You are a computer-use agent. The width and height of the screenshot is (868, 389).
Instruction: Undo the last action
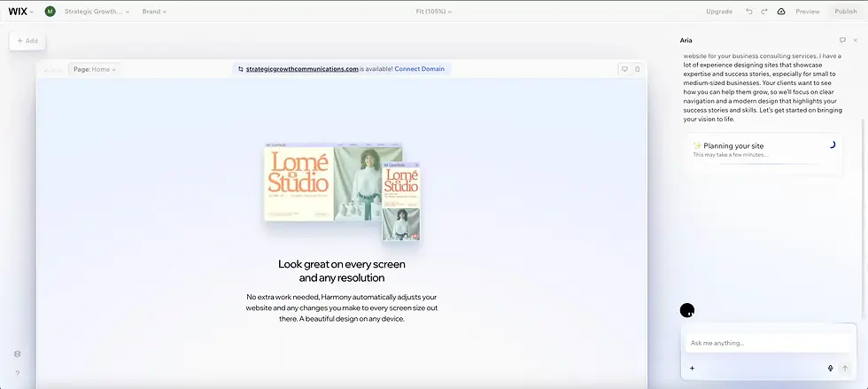[x=749, y=12]
